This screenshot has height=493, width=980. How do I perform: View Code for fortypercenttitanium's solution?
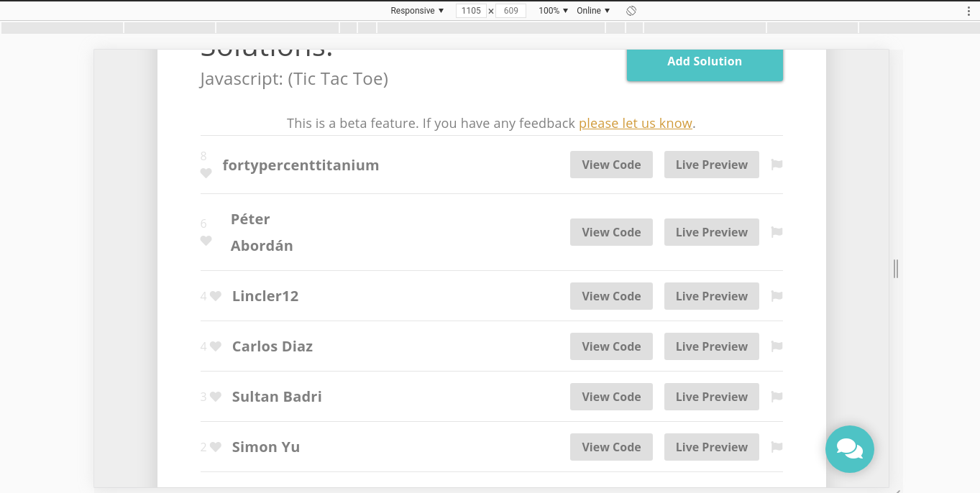click(611, 165)
